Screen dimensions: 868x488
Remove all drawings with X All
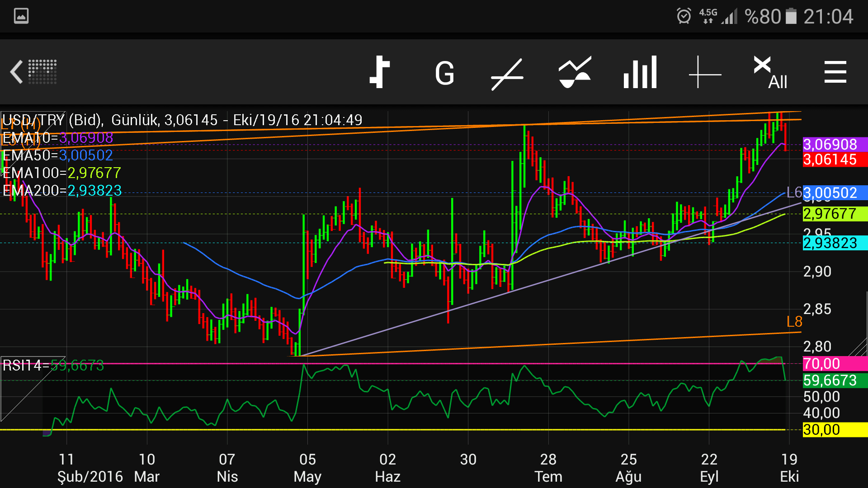pyautogui.click(x=770, y=73)
